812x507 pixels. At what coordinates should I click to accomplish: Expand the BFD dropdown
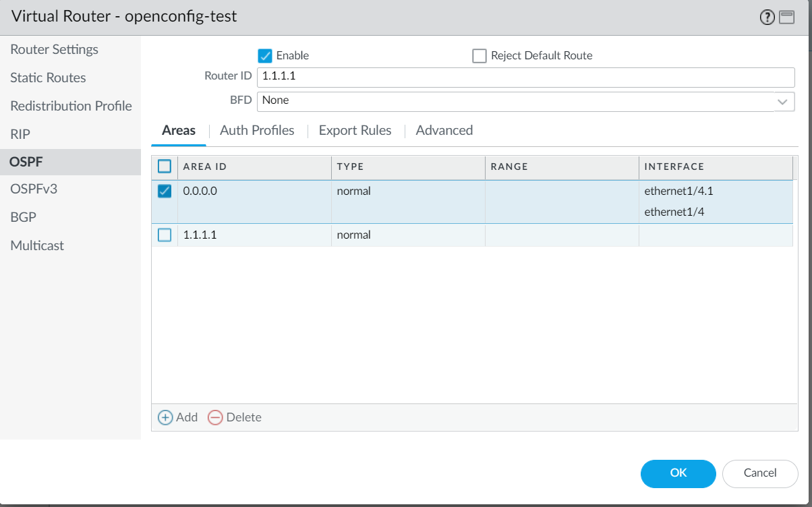pyautogui.click(x=782, y=101)
